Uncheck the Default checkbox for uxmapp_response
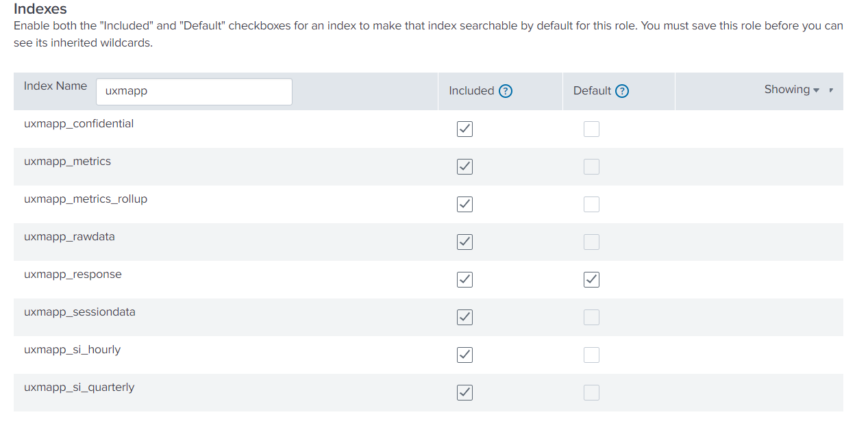 [591, 279]
